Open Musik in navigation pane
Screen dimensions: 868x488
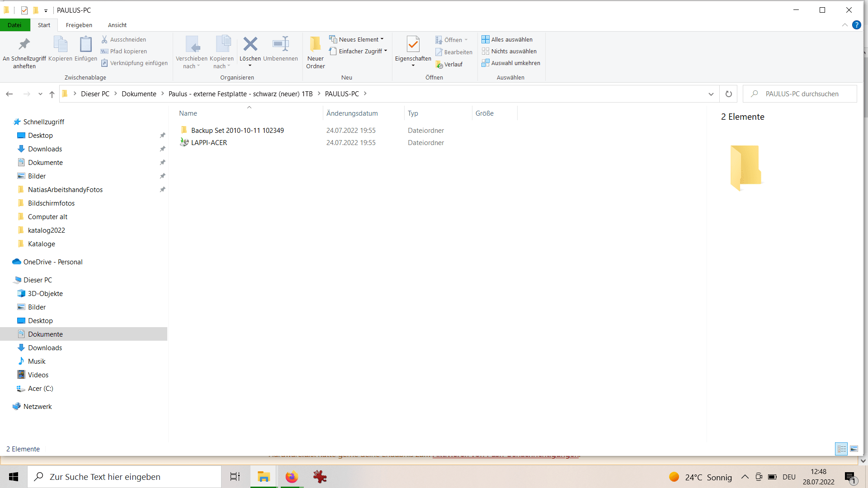[x=37, y=361]
